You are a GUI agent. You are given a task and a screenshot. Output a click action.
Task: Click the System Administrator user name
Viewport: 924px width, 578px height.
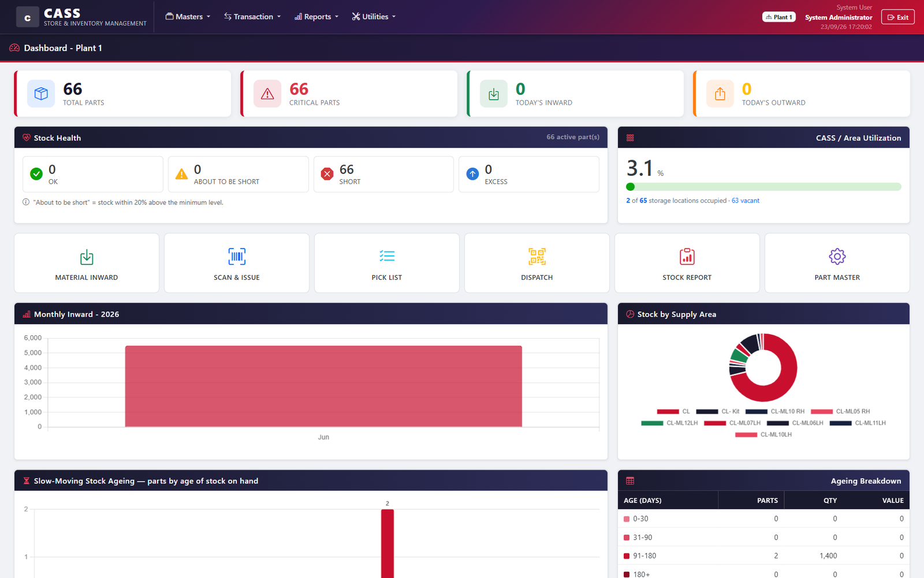pyautogui.click(x=839, y=17)
